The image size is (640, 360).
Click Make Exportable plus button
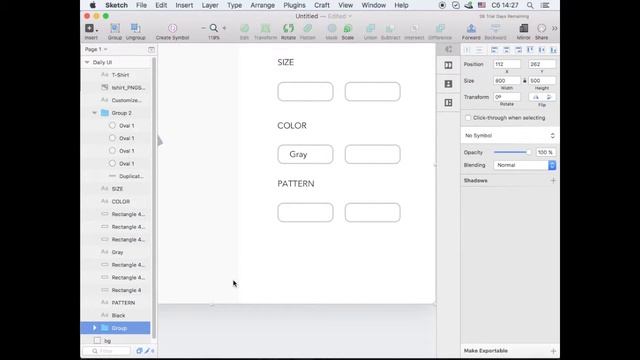click(553, 351)
